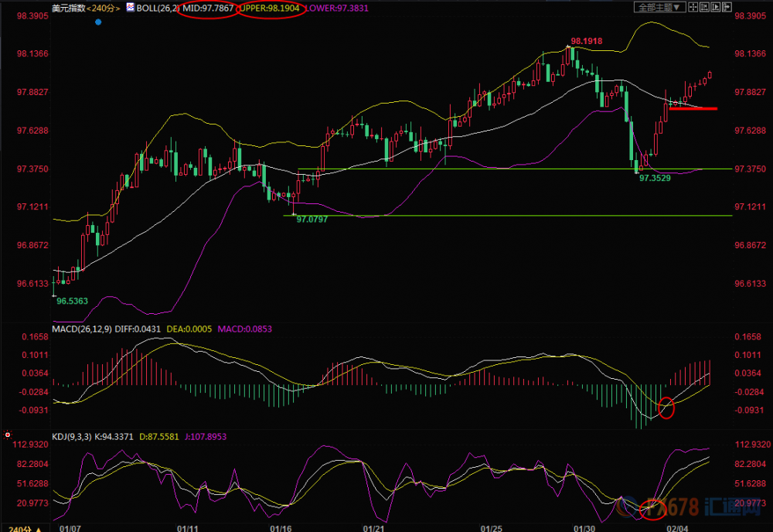Screen dimensions: 773x532
Task: Click the export arrow toolbar icon
Action: [727, 7]
